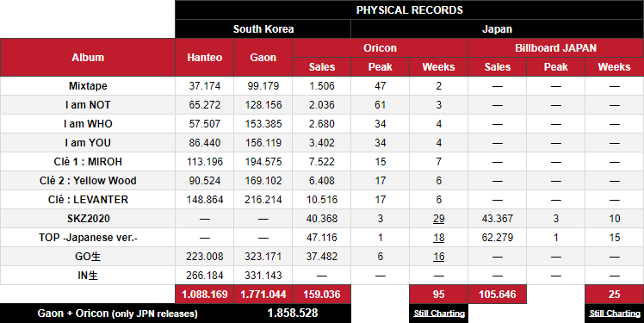Click Gaon value 169.102 for Yellow Wood
Viewport: 644px width, 323px height.
263,180
